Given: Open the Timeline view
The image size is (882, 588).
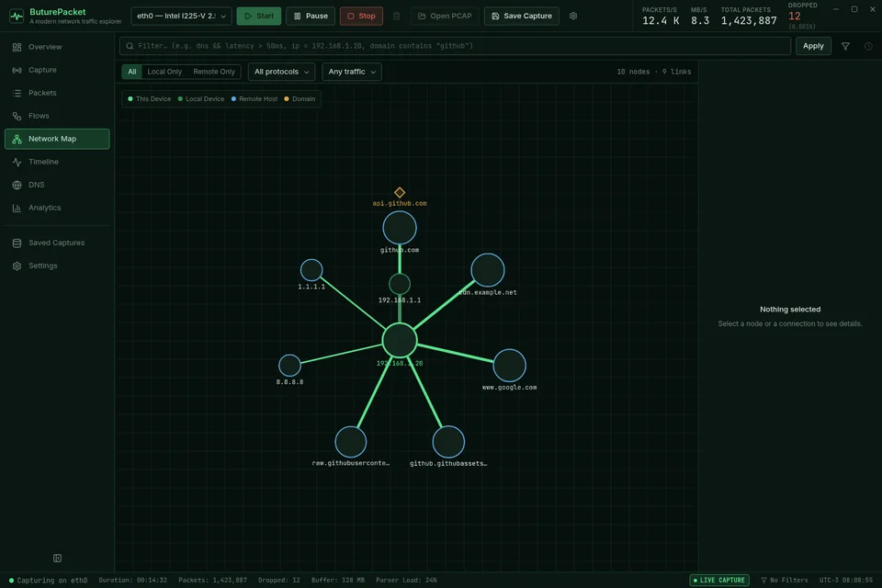Looking at the screenshot, I should 57,162.
